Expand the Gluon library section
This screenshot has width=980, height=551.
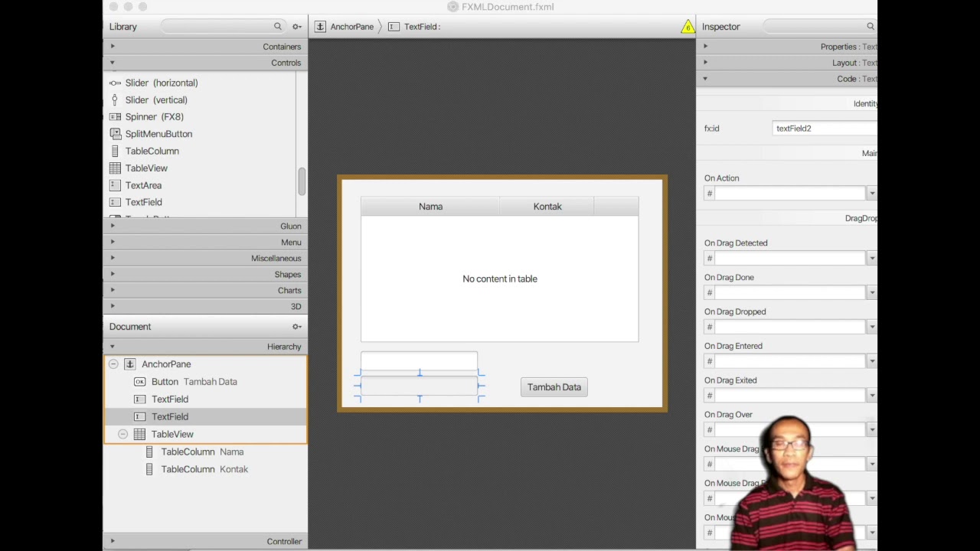113,226
